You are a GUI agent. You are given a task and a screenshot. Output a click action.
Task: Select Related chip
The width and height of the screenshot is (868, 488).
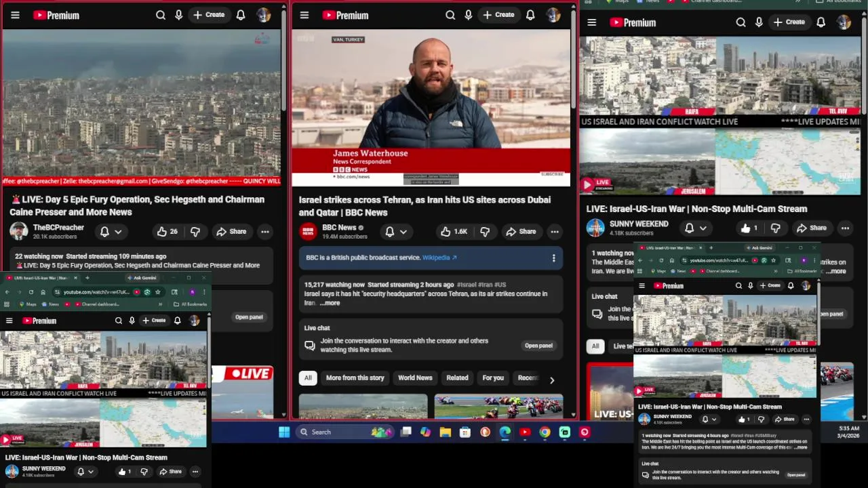pos(457,378)
